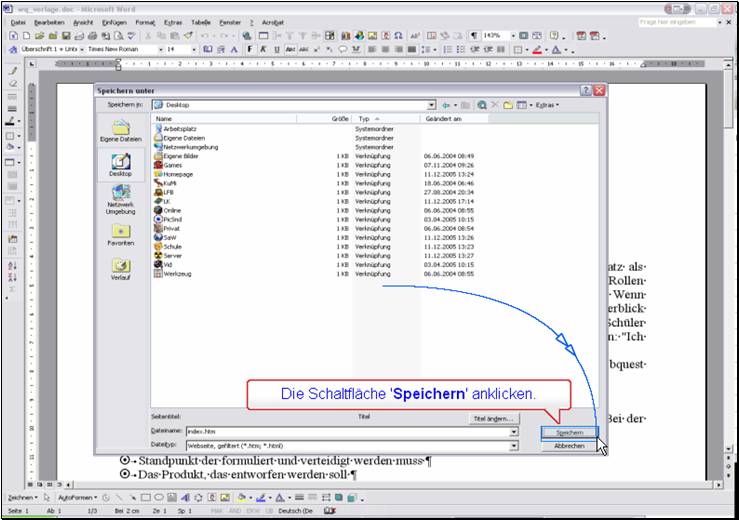This screenshot has width=739, height=520.
Task: Open the Einfügen menu in Word
Action: [113, 21]
